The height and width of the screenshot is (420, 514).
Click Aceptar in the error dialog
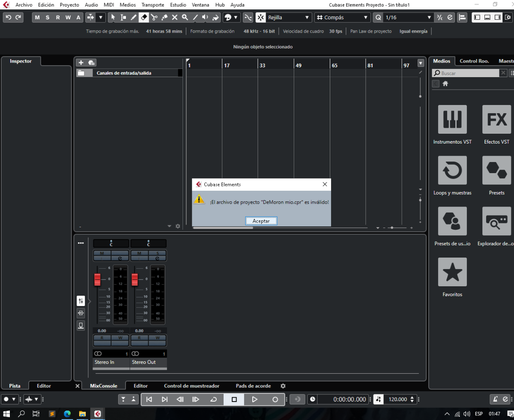click(x=261, y=221)
